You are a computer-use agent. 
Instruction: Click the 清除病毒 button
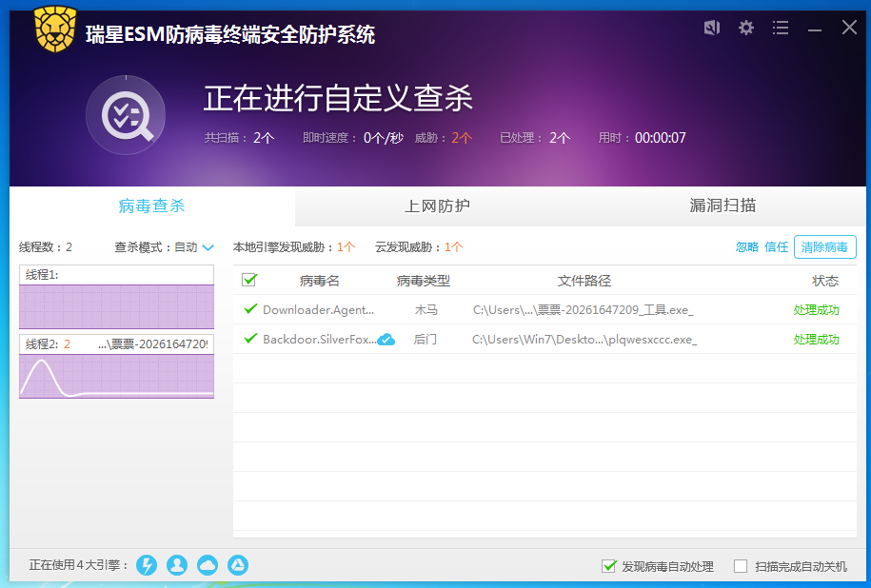(x=824, y=247)
